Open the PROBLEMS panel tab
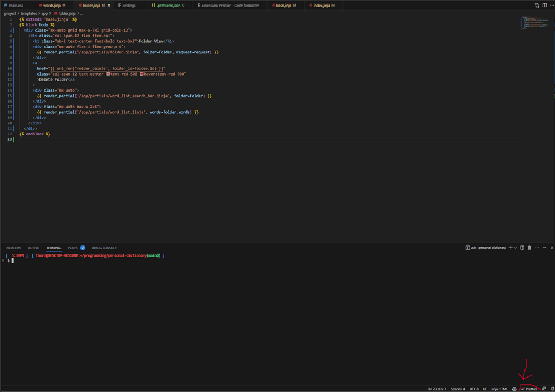Viewport: 555px width, 392px height. tap(12, 248)
